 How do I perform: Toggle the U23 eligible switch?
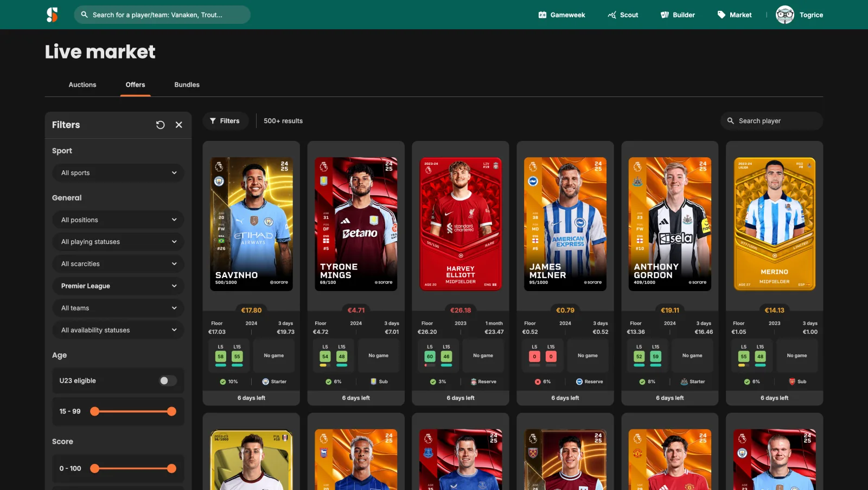168,381
